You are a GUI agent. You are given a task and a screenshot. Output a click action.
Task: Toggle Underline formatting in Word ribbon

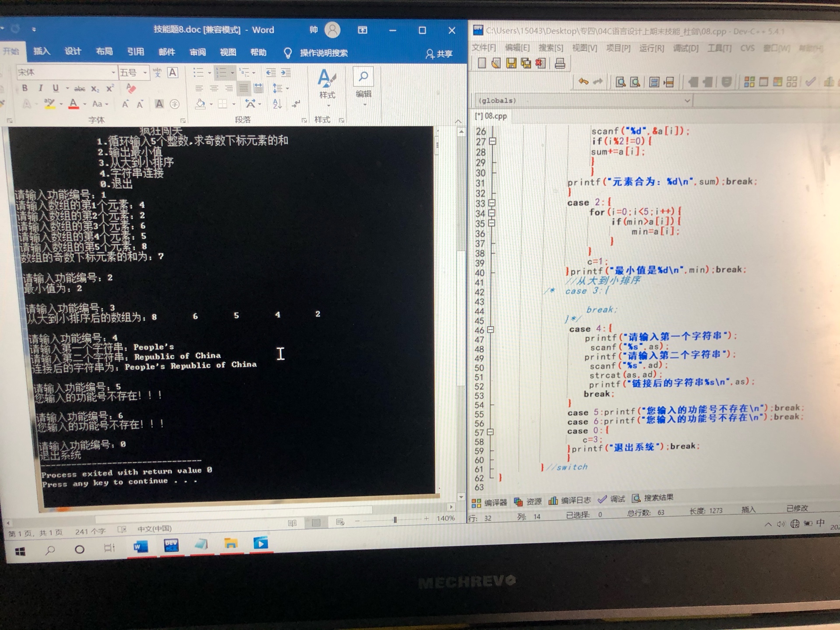tap(56, 88)
